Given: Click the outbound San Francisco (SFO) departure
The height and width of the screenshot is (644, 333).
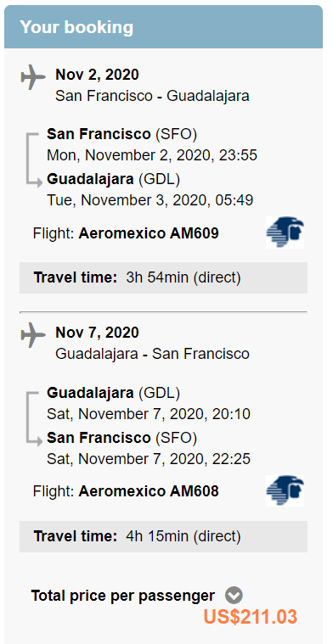Looking at the screenshot, I should (122, 134).
